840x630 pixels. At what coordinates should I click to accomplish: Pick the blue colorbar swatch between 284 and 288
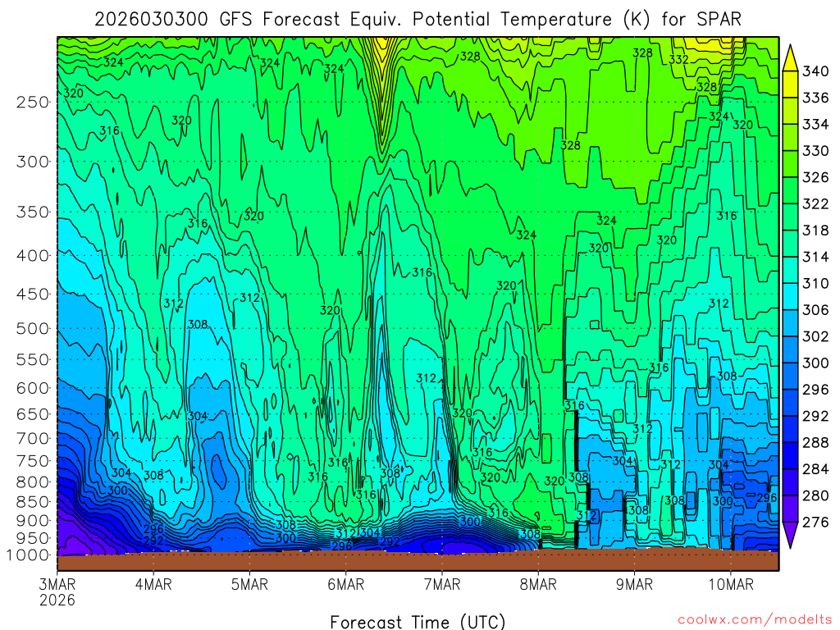(790, 456)
